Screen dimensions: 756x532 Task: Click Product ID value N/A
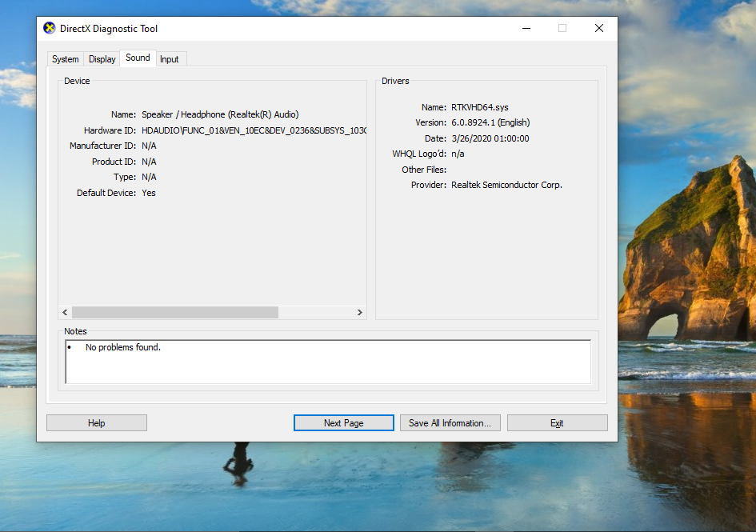pos(149,162)
